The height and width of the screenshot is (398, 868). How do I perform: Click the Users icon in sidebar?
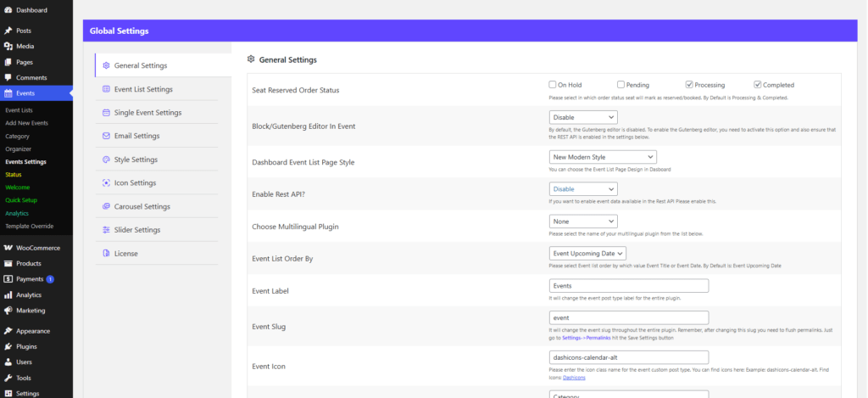(x=8, y=362)
